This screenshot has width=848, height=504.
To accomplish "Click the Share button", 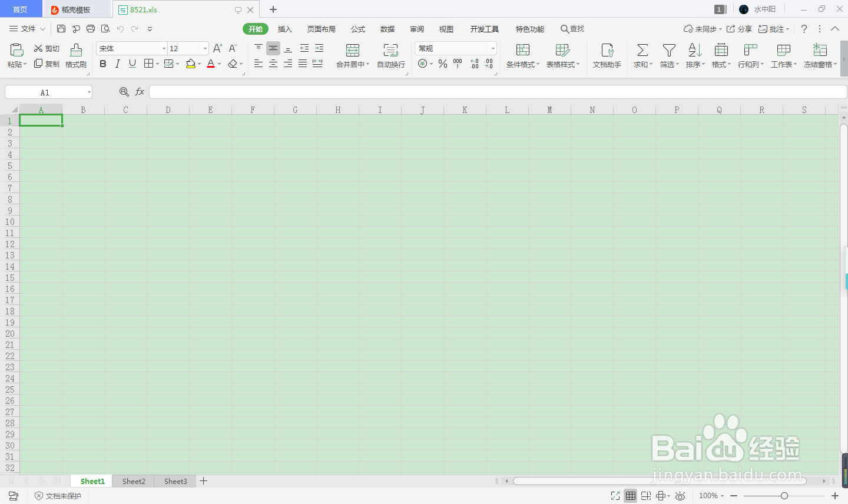I will (740, 29).
